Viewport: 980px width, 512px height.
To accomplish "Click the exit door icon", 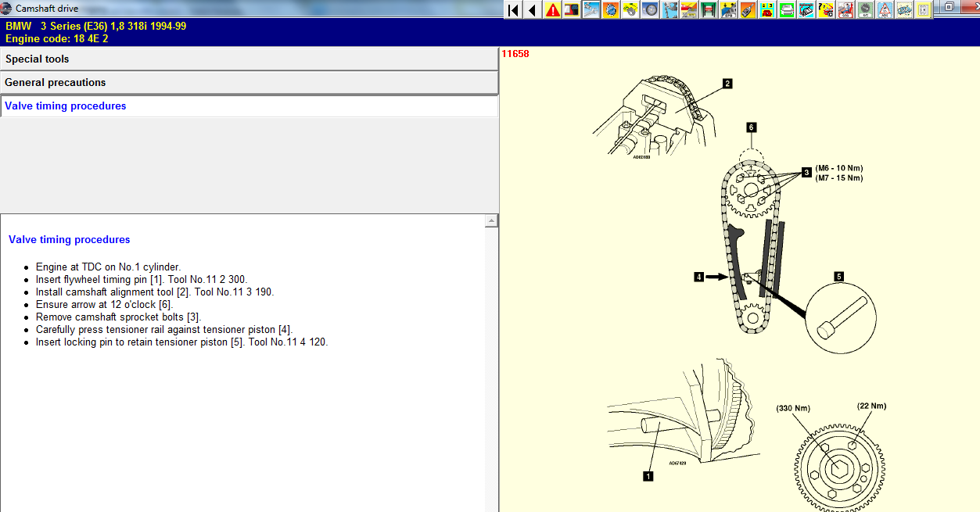I will pos(924,10).
